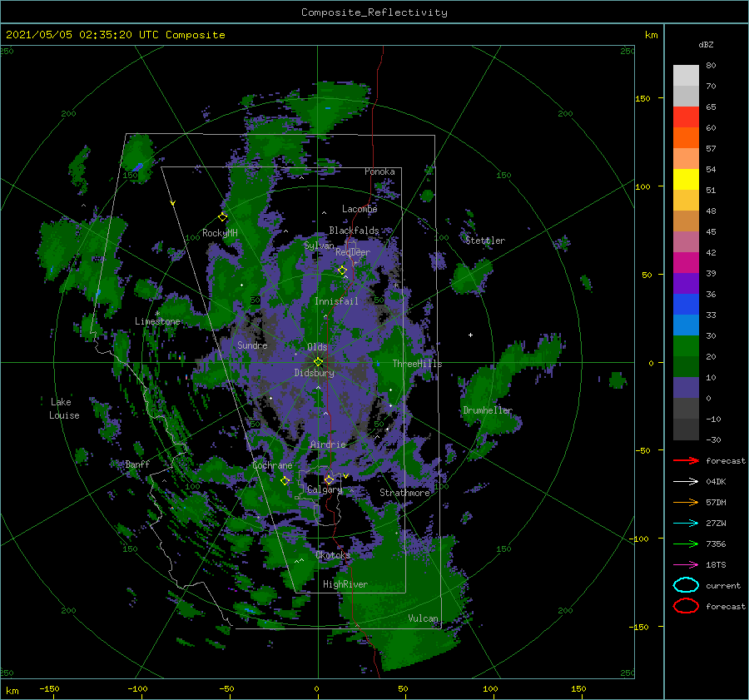Viewport: 749px width, 700px height.
Task: Click the Didsbury city label
Action: tap(315, 373)
